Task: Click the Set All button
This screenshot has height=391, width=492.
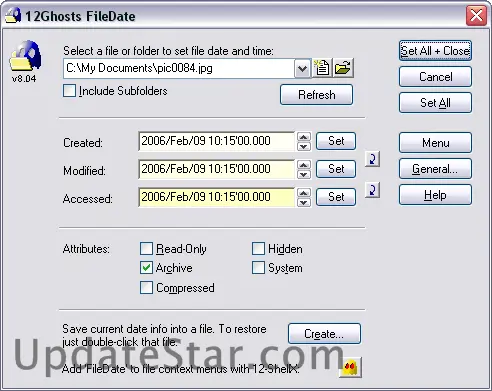Action: pos(435,103)
